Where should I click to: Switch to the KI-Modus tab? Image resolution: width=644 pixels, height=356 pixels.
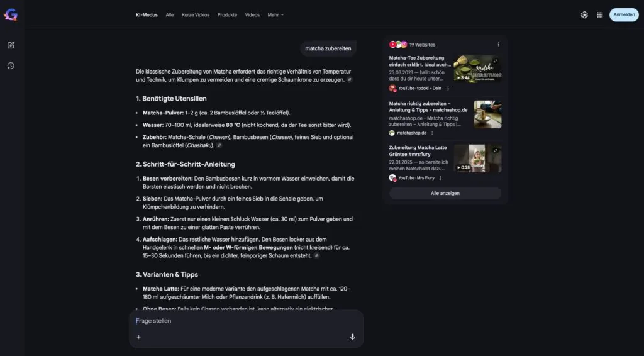click(147, 15)
